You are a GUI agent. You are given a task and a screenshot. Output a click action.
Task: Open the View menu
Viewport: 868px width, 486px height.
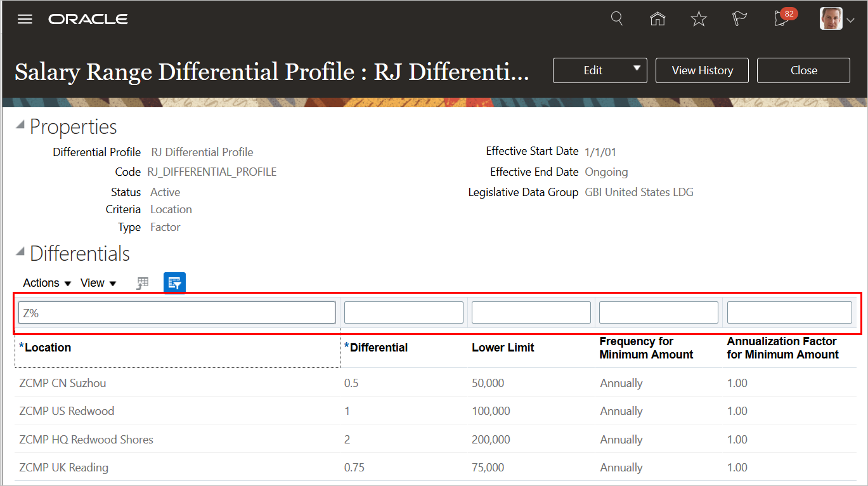click(98, 283)
